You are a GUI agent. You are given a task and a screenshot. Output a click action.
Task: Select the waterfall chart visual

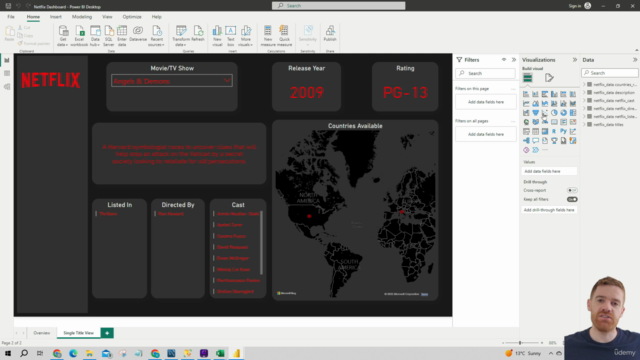coord(526,113)
